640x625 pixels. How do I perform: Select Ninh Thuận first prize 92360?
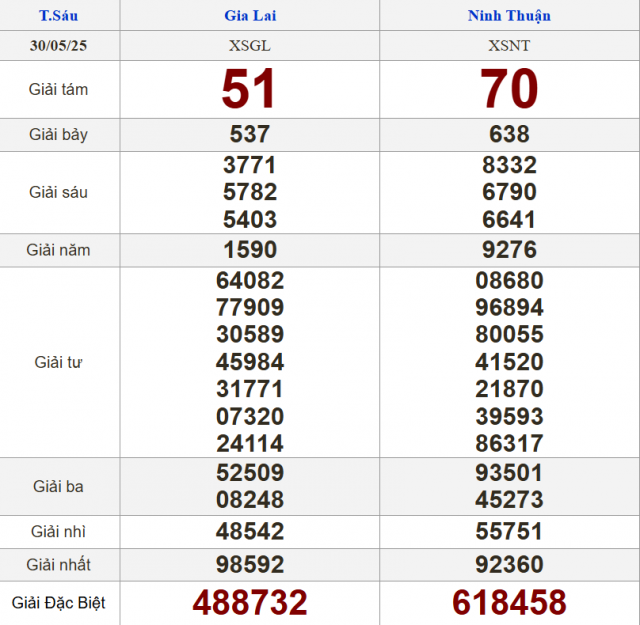tap(509, 565)
